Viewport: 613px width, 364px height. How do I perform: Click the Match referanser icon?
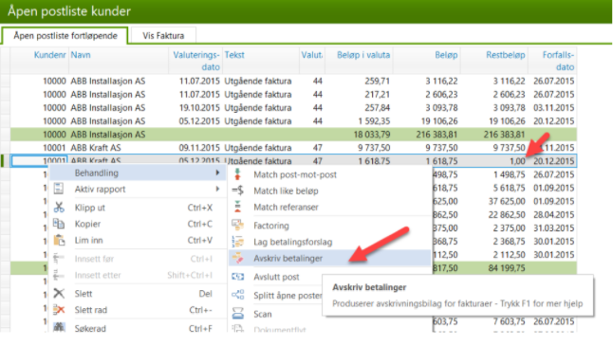pyautogui.click(x=237, y=207)
